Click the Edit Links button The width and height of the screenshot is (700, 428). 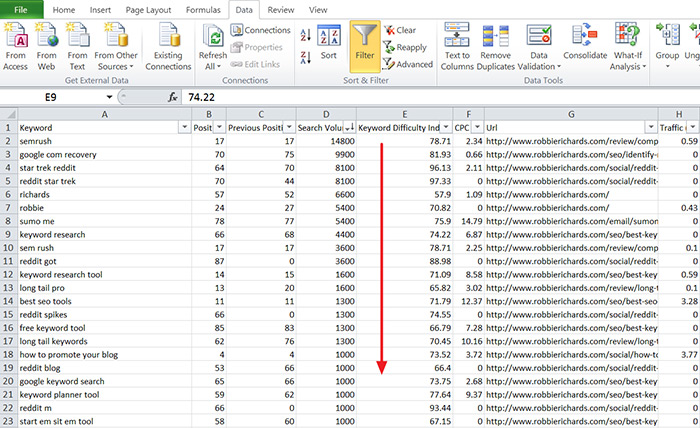255,64
